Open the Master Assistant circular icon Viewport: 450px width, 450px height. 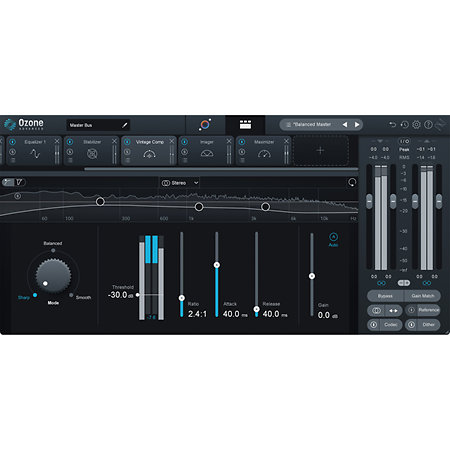point(205,125)
